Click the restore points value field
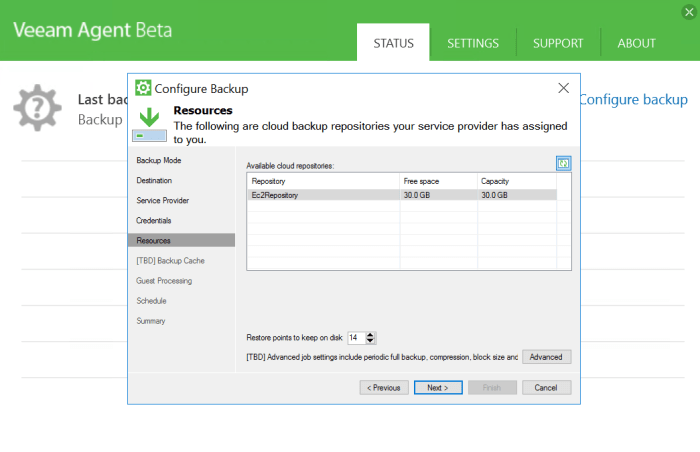700x452 pixels. coord(356,338)
